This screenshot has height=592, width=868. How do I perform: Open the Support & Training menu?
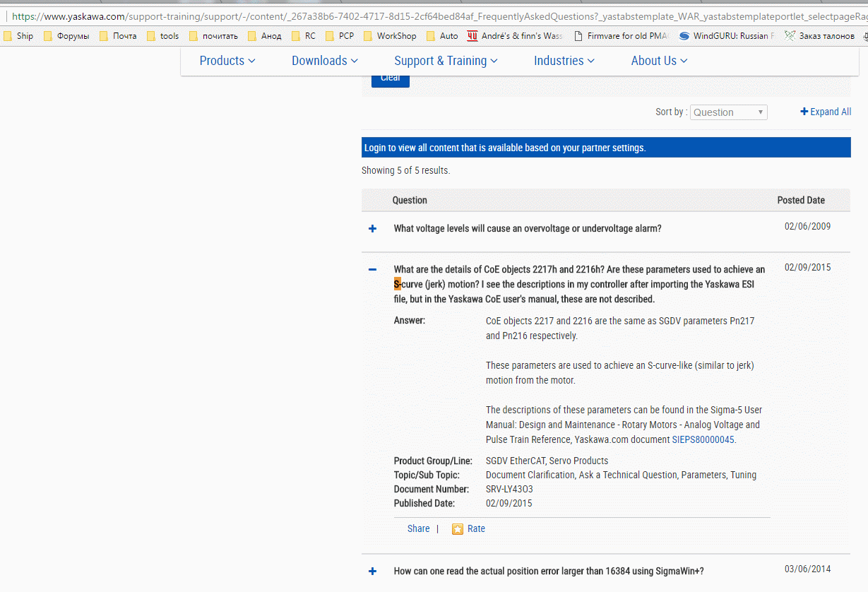(446, 61)
